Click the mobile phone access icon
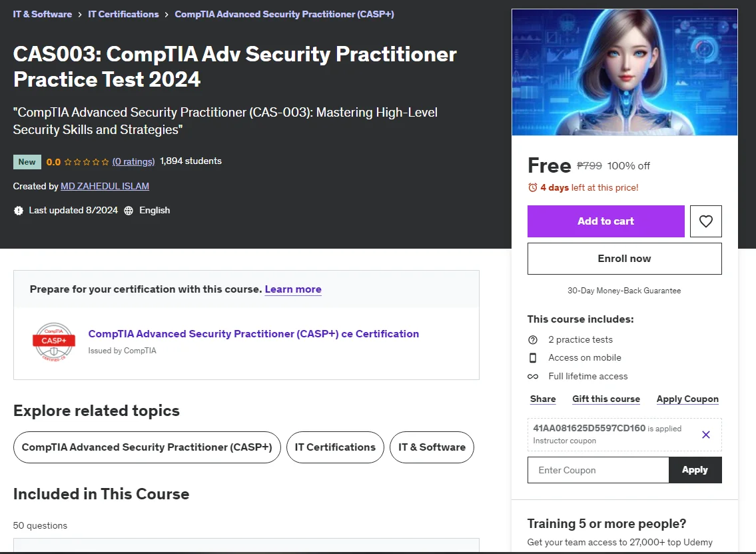The width and height of the screenshot is (756, 554). (533, 357)
